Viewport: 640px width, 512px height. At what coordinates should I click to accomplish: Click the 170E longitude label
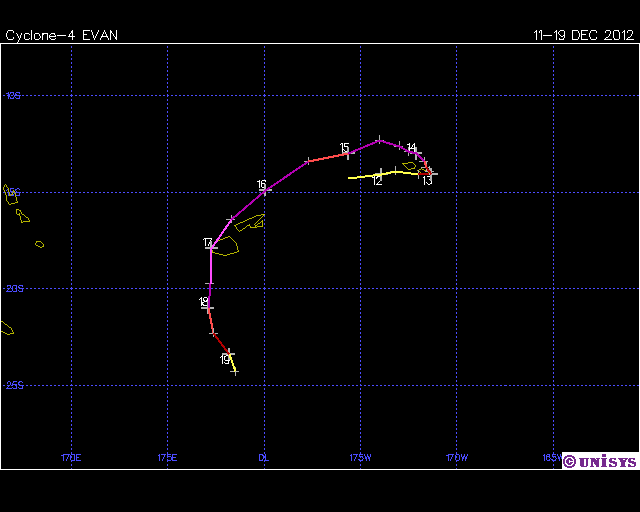(71, 459)
